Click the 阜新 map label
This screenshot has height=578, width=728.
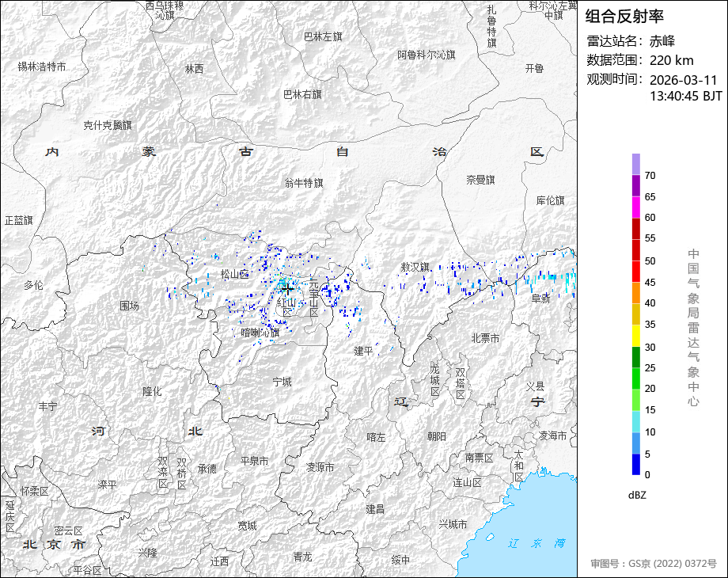click(541, 299)
